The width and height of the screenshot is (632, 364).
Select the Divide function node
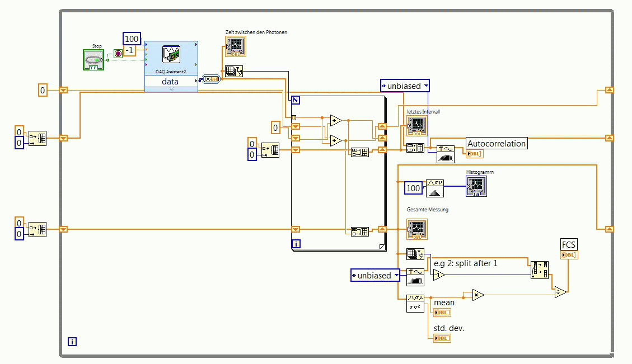560,292
